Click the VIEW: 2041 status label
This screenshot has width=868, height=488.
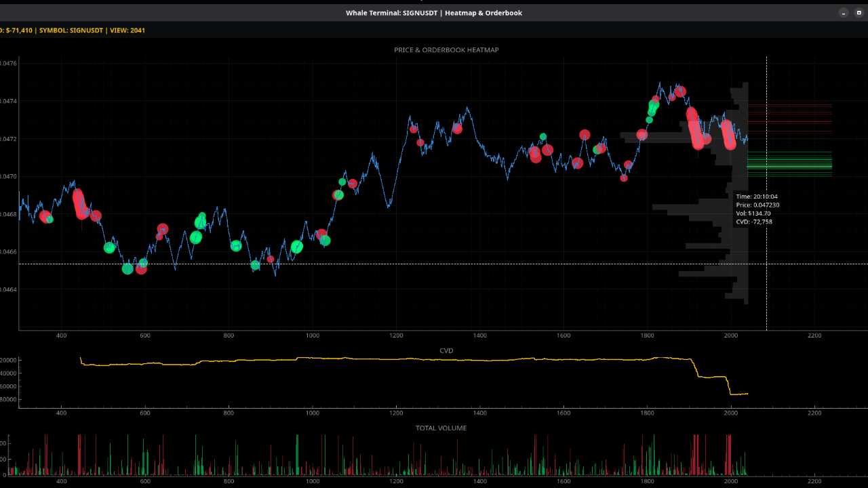click(128, 30)
